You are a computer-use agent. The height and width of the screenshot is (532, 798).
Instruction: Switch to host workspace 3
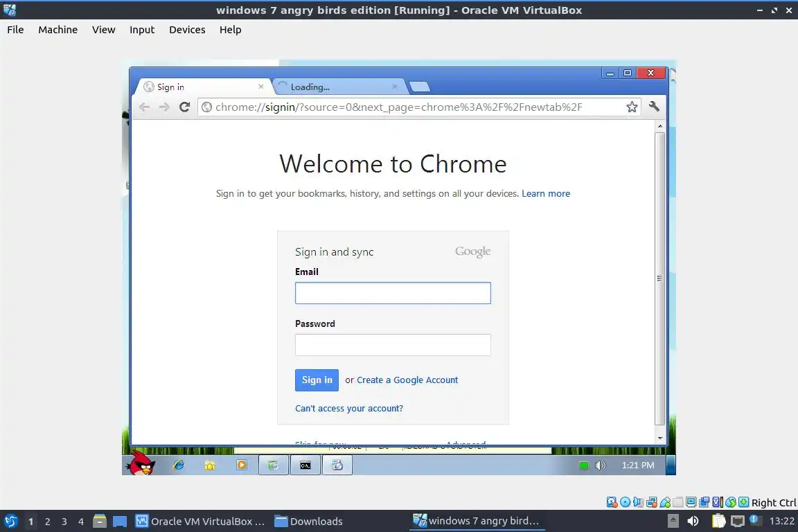64,522
